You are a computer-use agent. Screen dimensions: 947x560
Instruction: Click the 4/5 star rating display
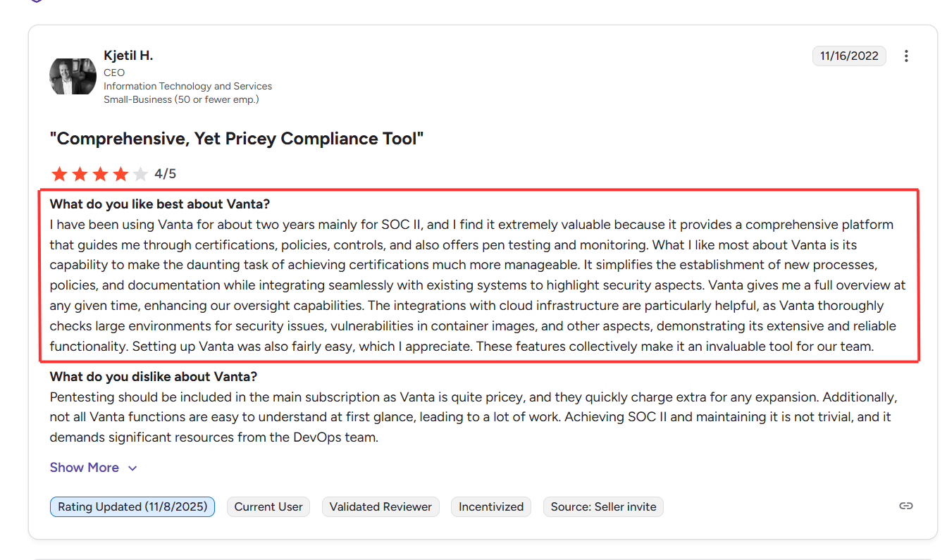coord(166,173)
